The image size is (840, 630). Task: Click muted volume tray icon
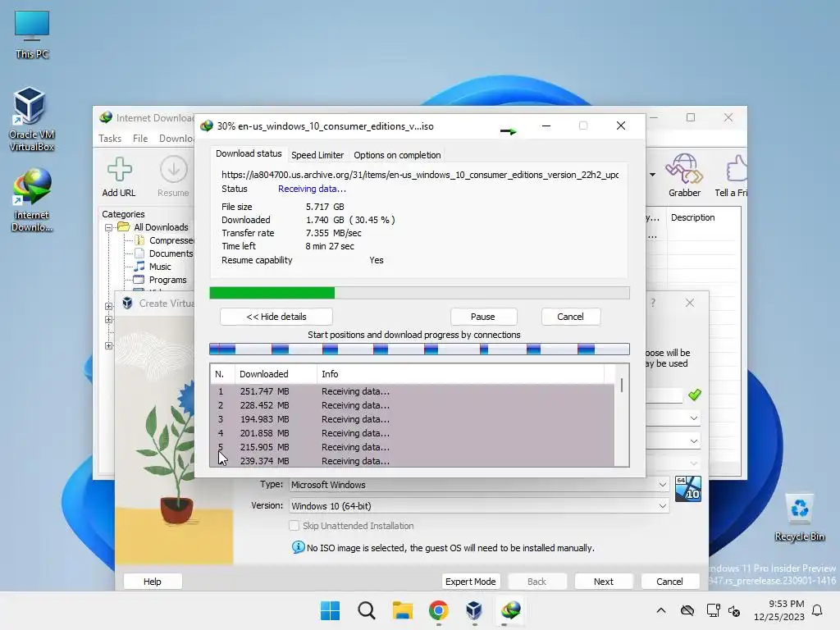coord(734,610)
